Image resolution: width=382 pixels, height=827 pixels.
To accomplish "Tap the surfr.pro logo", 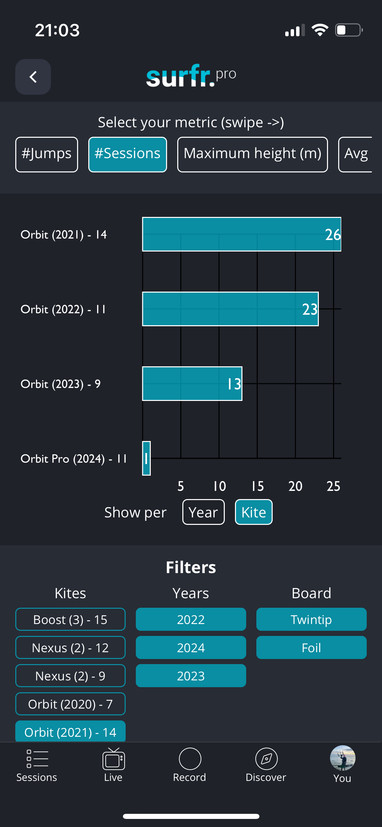I will click(191, 77).
